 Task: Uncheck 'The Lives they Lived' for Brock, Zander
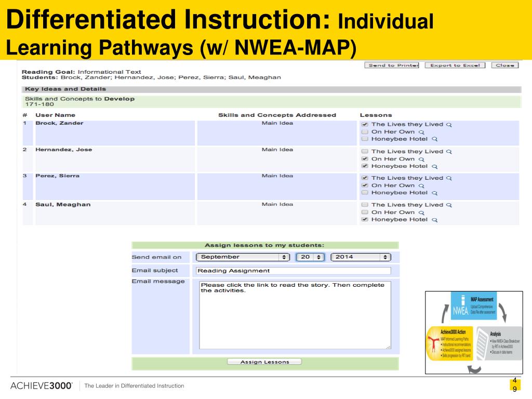coord(365,125)
